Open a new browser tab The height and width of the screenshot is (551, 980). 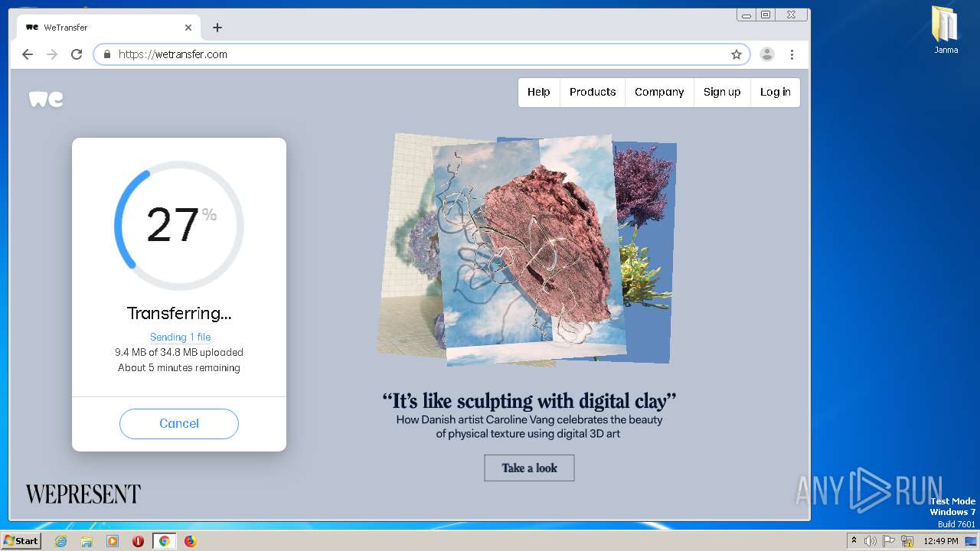click(x=217, y=28)
